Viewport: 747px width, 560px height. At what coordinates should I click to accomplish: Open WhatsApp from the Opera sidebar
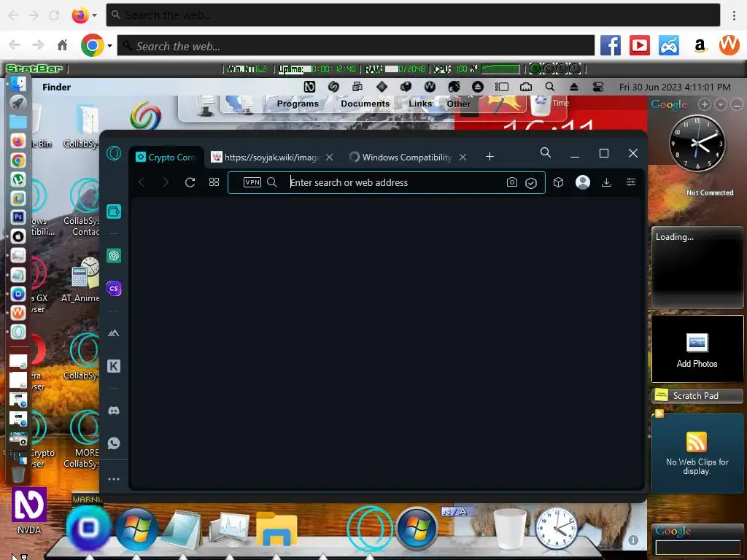pyautogui.click(x=113, y=443)
